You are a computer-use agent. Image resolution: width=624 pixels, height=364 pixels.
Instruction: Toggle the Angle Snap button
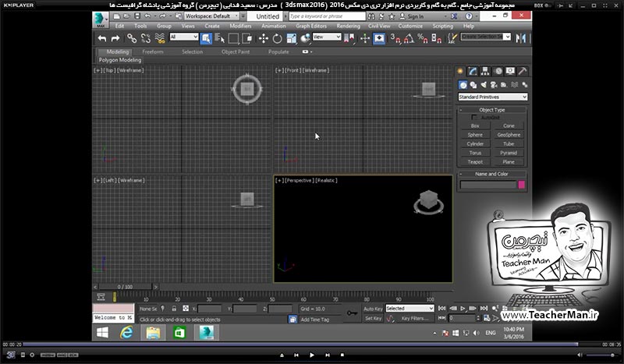409,38
